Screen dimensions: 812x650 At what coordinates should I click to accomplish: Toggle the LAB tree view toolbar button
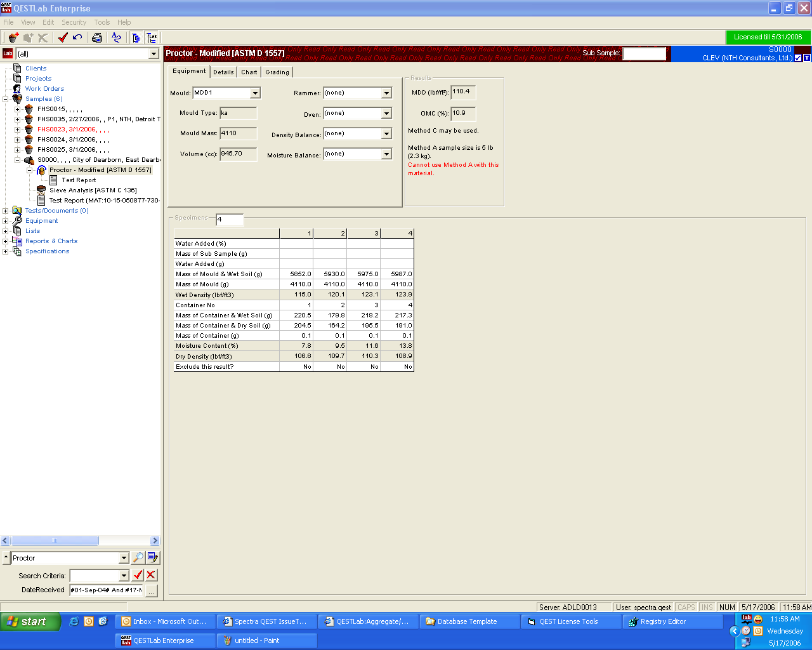[x=152, y=37]
